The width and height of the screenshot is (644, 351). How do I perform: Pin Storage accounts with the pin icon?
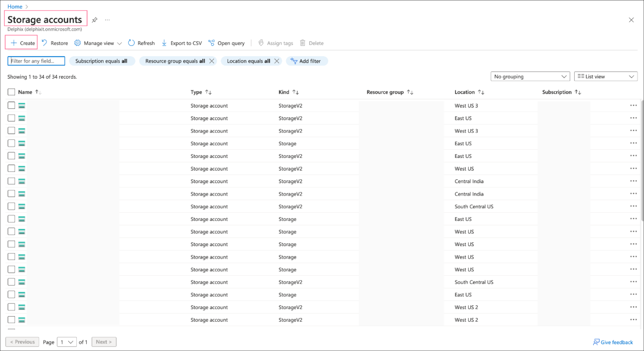[95, 20]
